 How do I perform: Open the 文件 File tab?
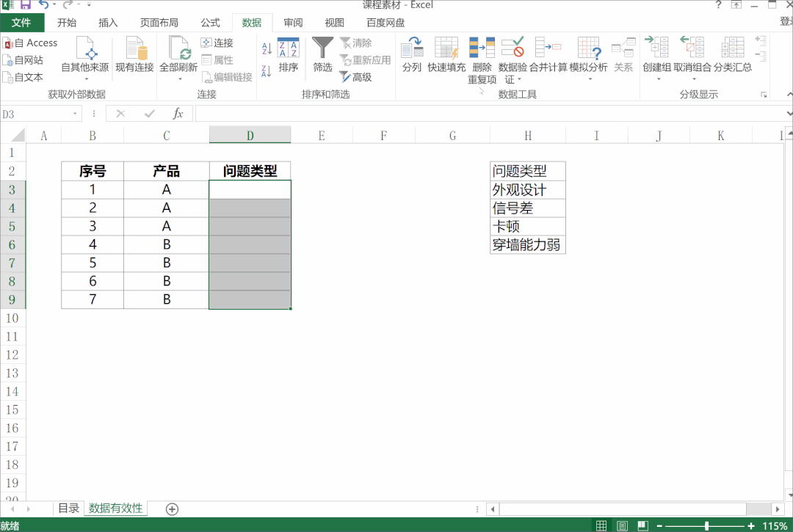22,23
